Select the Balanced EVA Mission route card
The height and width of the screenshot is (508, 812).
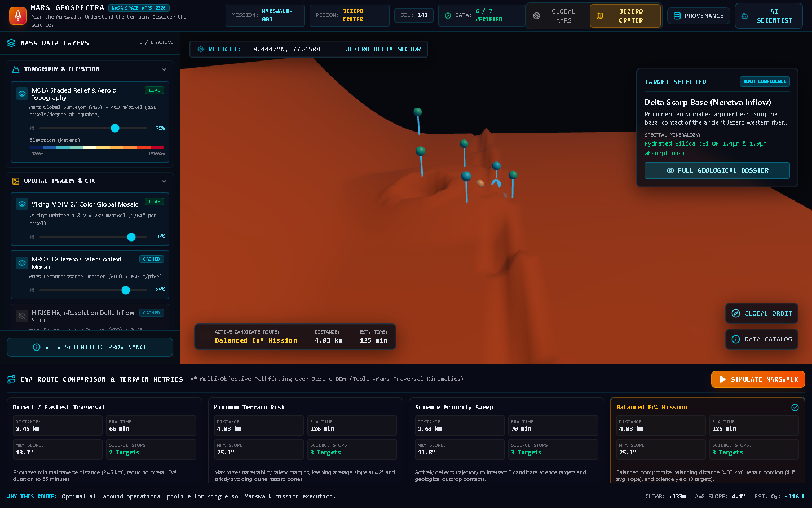point(708,440)
